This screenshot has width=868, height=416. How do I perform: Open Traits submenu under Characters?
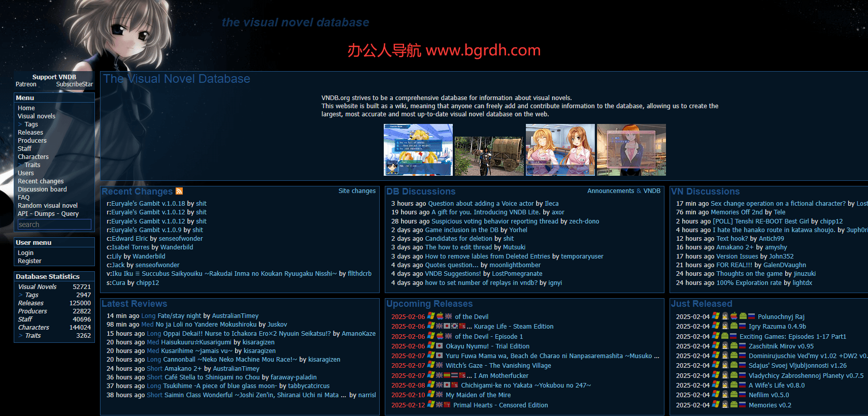point(32,165)
